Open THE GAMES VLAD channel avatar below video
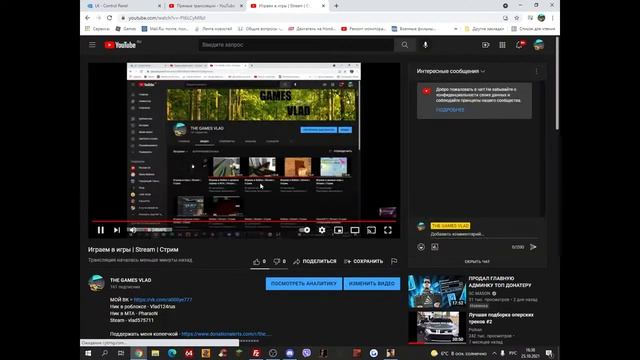Screen dimensions: 640x360 pos(96,283)
